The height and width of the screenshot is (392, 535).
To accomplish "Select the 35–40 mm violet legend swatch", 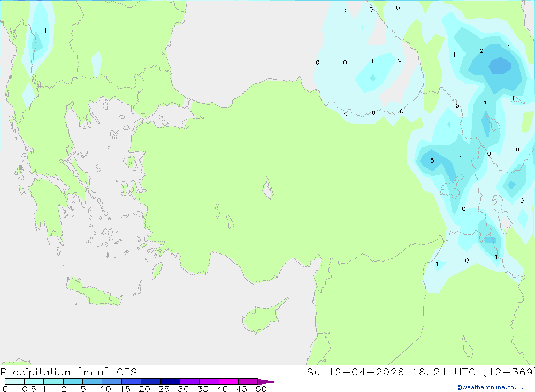I will [x=209, y=381].
